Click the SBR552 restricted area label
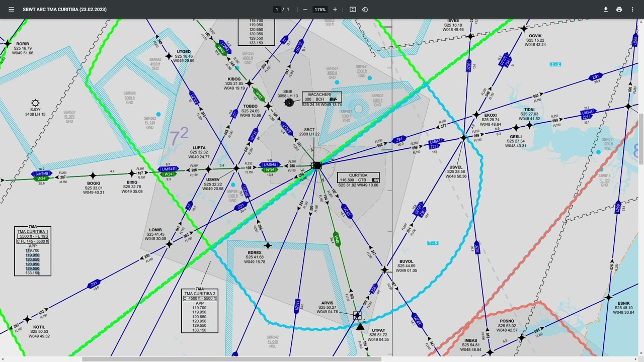Image resolution: width=644 pixels, height=362 pixels. pos(155,64)
